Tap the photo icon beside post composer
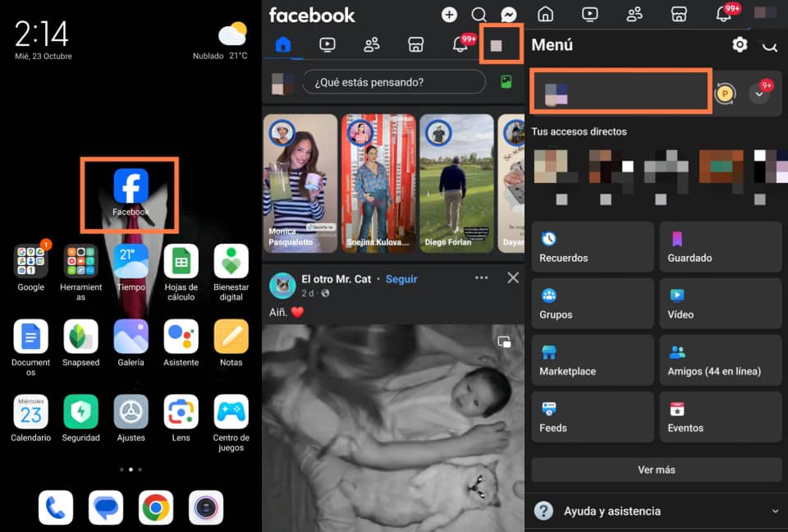Image resolution: width=788 pixels, height=532 pixels. 506,82
